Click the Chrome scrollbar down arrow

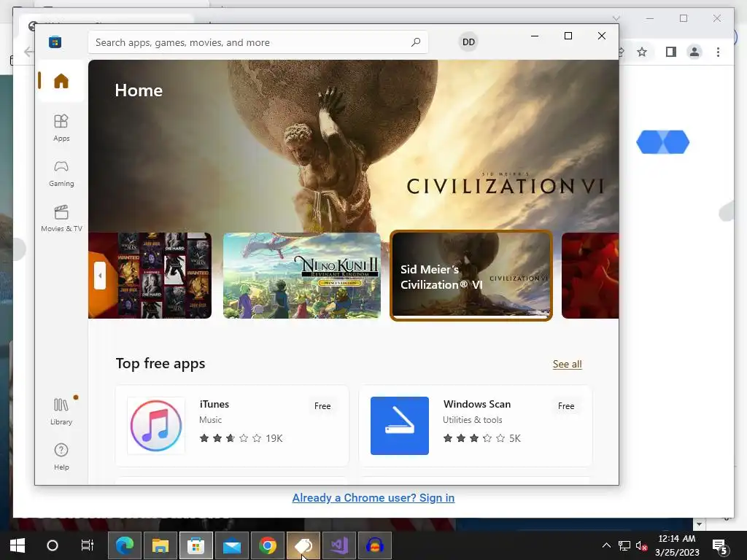point(699,524)
